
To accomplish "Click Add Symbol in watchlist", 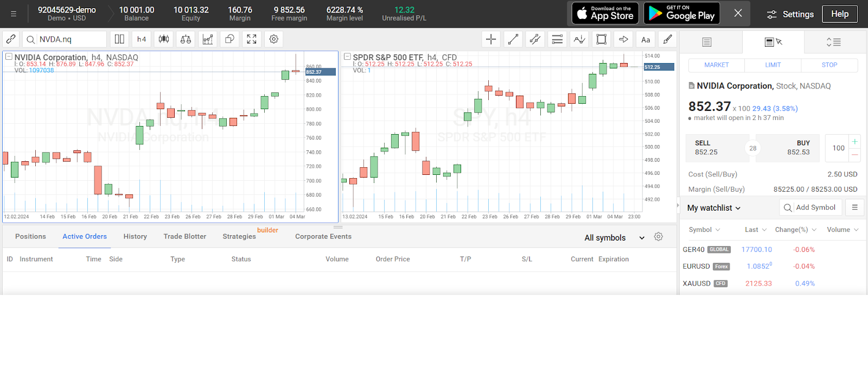I will coord(811,207).
